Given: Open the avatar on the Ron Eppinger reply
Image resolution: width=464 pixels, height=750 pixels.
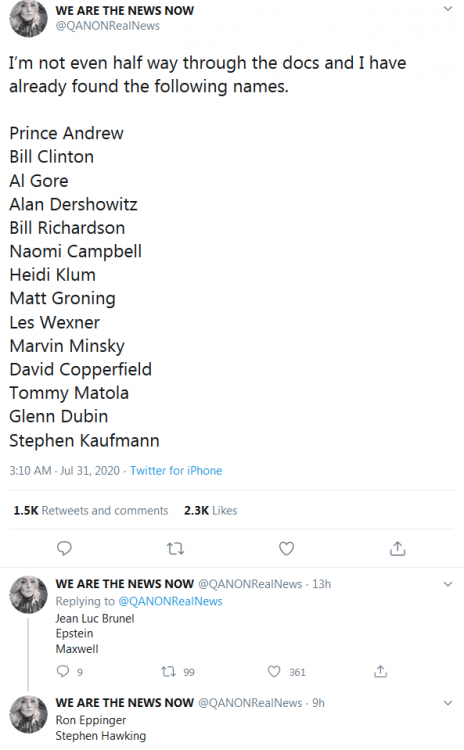Looking at the screenshot, I should [x=29, y=714].
